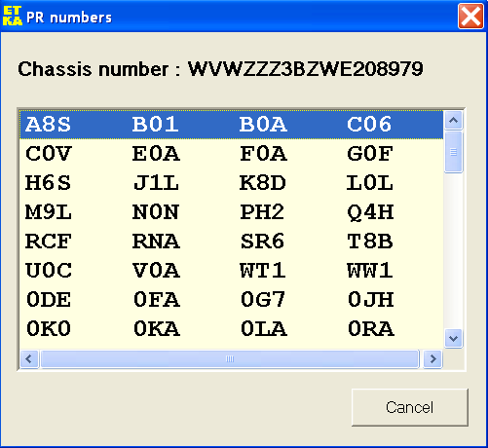
Task: Click the horizontal scrollbar right arrow
Action: (432, 359)
